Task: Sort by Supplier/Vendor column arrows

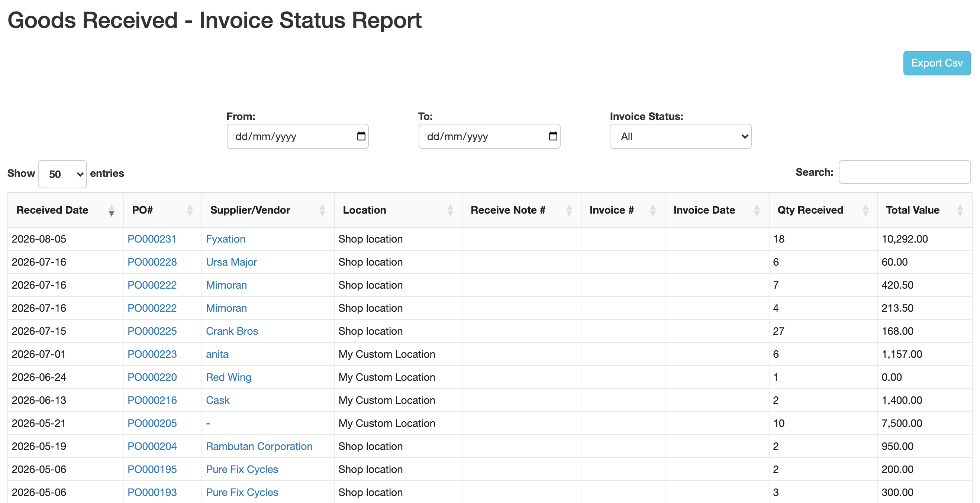Action: click(x=322, y=210)
